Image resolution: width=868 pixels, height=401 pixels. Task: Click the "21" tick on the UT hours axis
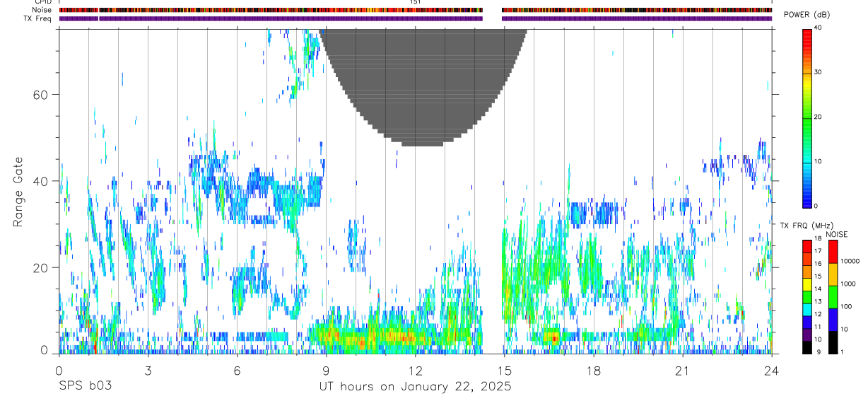click(683, 371)
